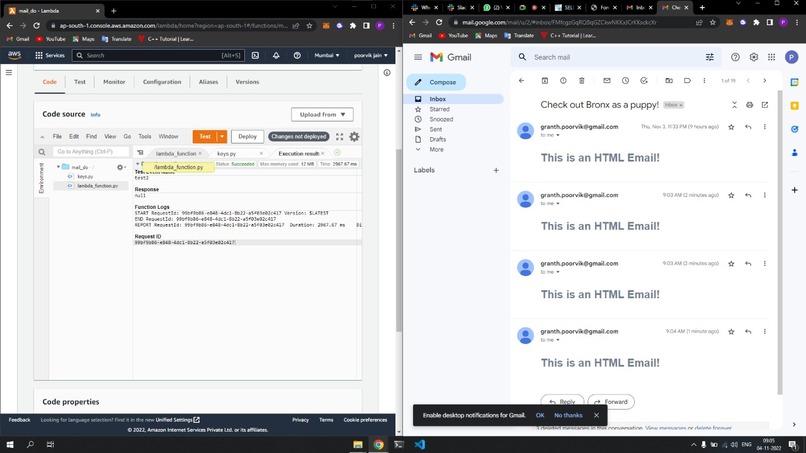Open AWS notifications bell

coord(276,56)
